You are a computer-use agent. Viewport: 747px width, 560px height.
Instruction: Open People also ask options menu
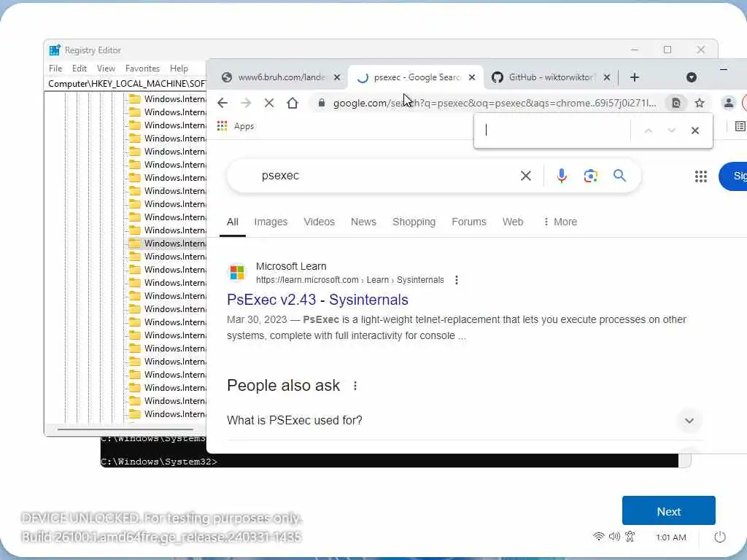coord(355,386)
